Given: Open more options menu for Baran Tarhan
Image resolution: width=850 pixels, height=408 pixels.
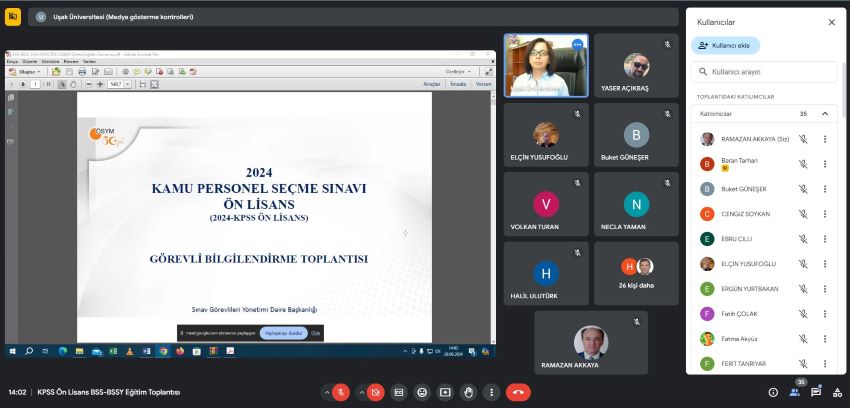Looking at the screenshot, I should pos(825,164).
